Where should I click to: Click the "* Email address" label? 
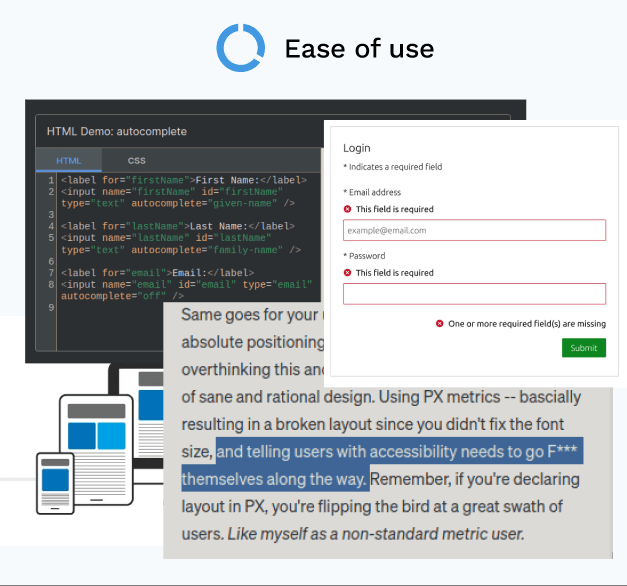click(372, 192)
